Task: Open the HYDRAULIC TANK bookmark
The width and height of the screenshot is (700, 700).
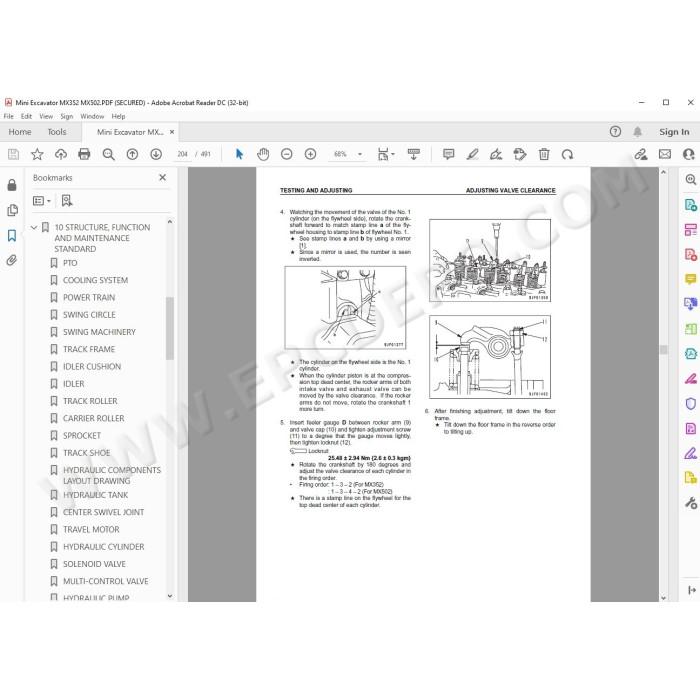Action: click(96, 495)
